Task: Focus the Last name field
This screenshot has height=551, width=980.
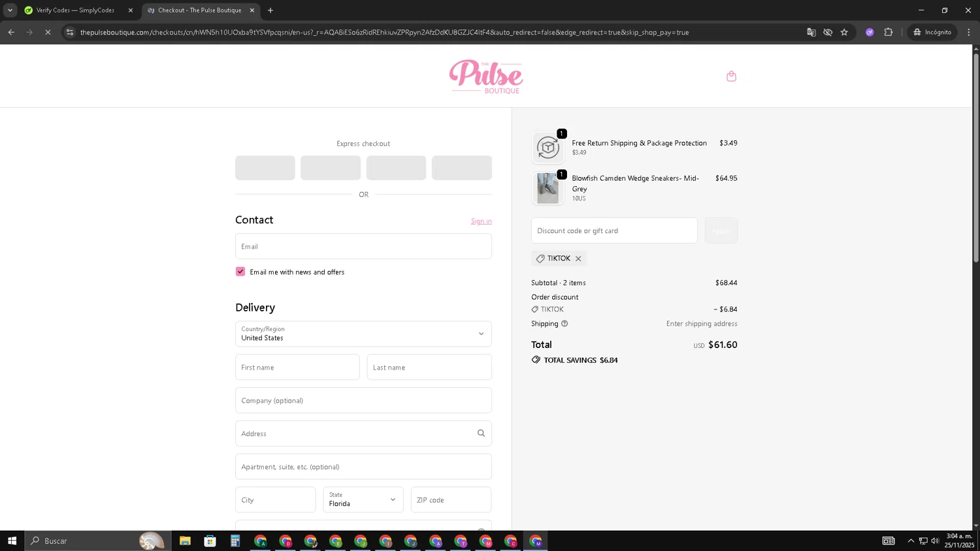Action: point(429,367)
